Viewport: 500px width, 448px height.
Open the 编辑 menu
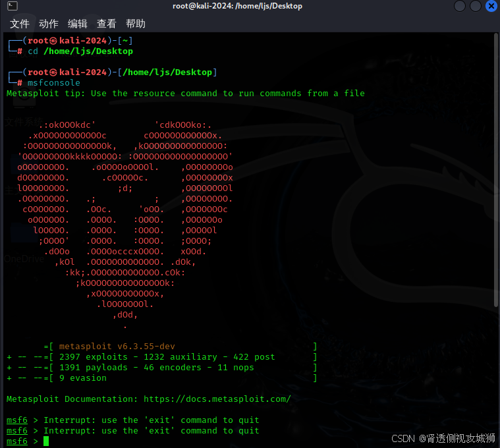click(x=78, y=24)
